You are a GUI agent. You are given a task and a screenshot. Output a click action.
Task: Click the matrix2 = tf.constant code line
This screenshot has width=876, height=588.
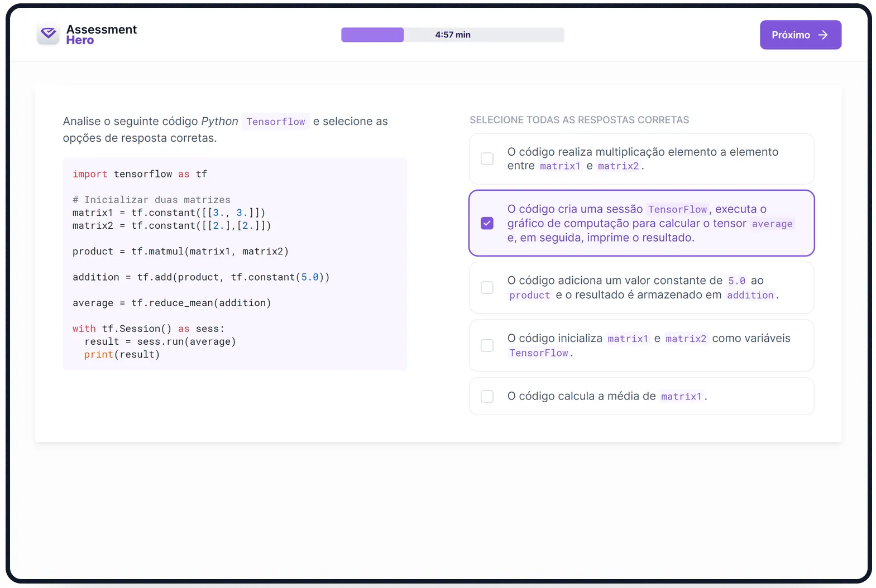tap(171, 225)
